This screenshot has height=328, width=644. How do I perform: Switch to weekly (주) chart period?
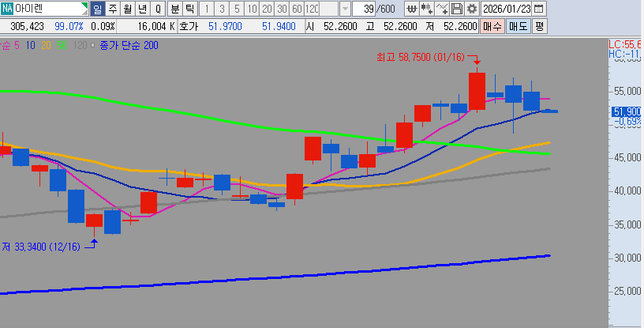[x=113, y=9]
